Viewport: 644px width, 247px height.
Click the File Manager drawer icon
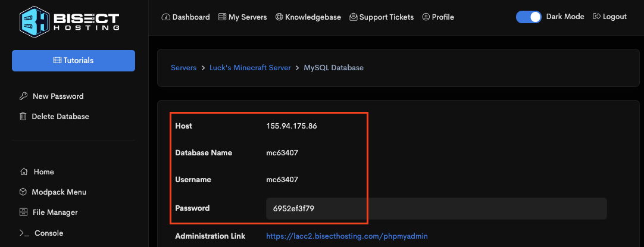tap(23, 212)
